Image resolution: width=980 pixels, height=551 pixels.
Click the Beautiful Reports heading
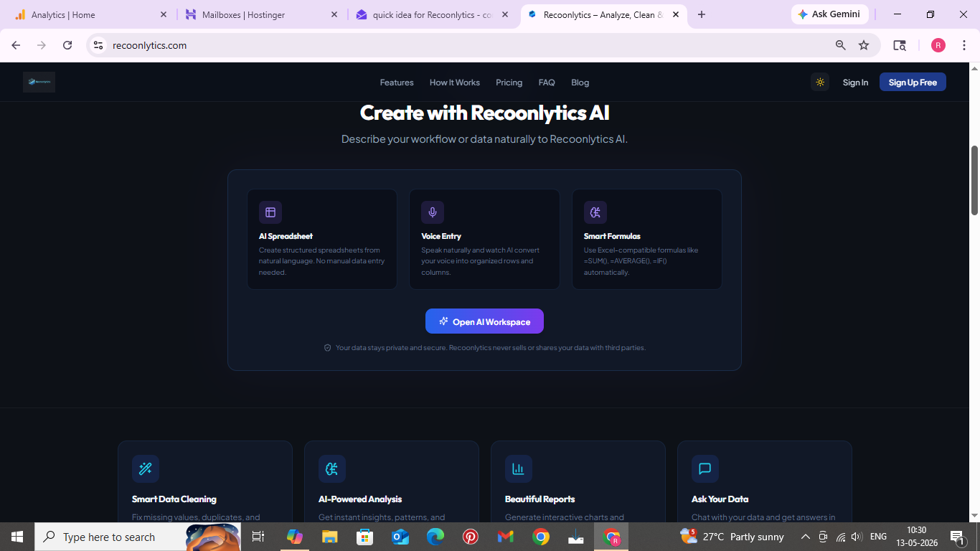point(540,499)
